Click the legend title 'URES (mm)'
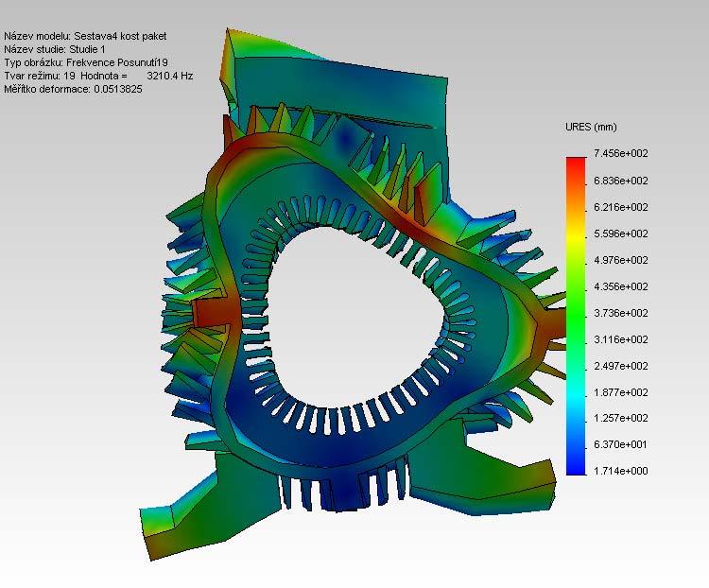This screenshot has height=588, width=709. 591,127
